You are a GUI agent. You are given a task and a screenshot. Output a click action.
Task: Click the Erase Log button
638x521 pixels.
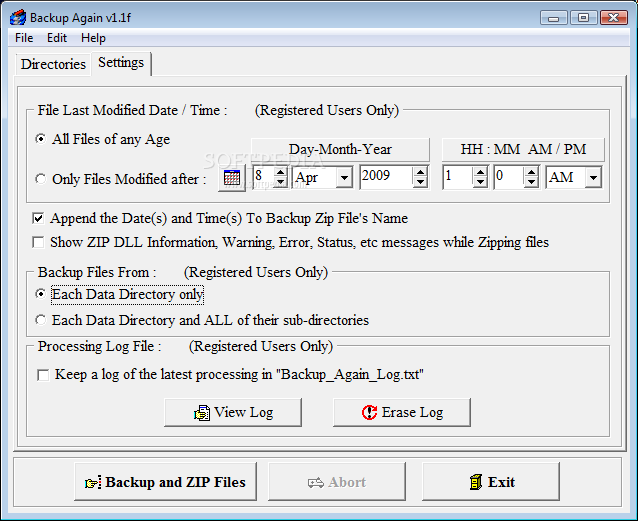402,413
